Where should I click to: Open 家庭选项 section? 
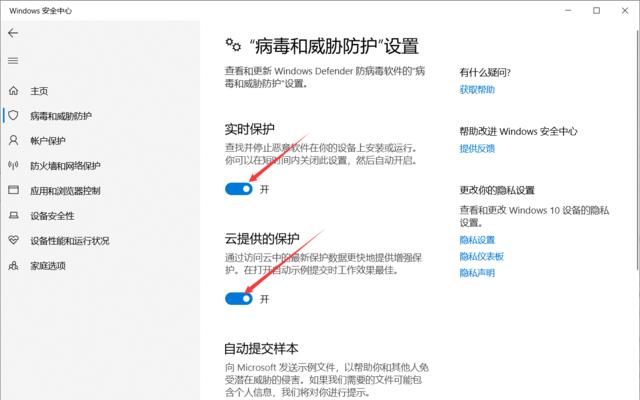coord(48,266)
